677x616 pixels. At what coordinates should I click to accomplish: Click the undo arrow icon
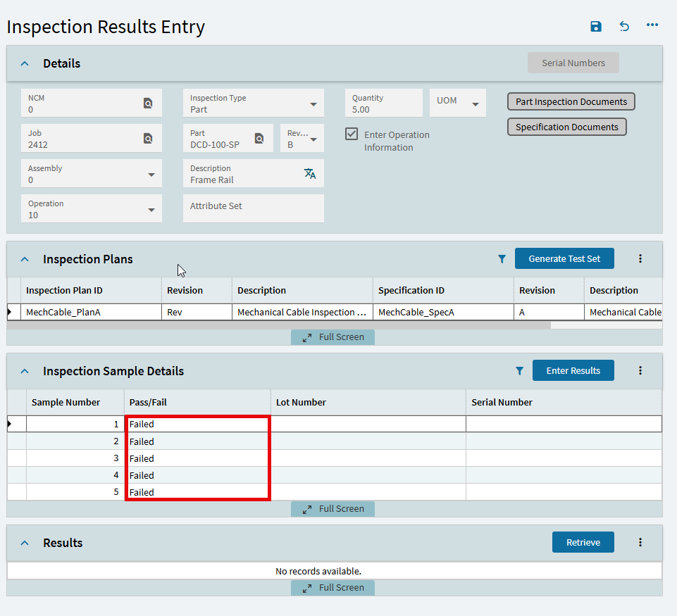click(x=624, y=27)
